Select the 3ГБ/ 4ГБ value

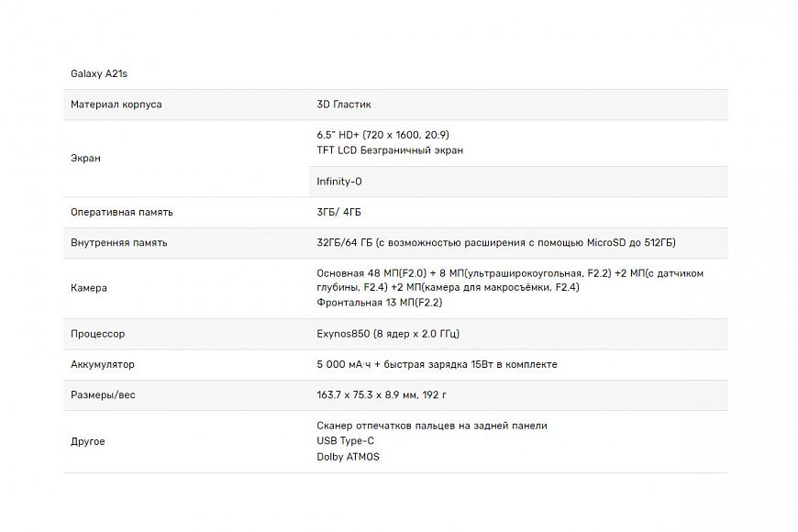pos(339,212)
